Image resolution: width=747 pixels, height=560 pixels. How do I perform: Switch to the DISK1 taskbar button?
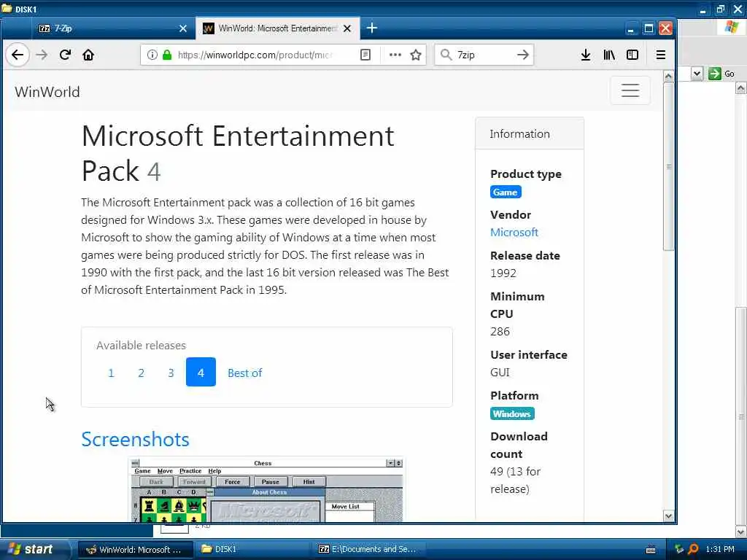[252, 549]
